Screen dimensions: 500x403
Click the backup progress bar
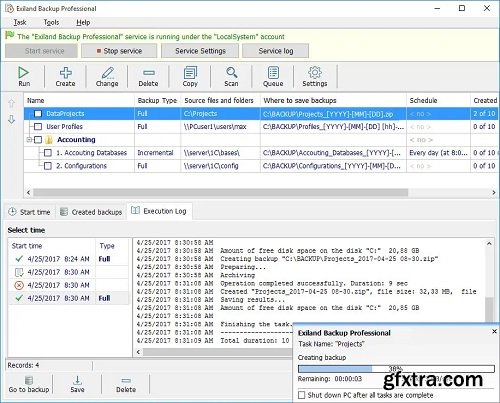[x=396, y=369]
